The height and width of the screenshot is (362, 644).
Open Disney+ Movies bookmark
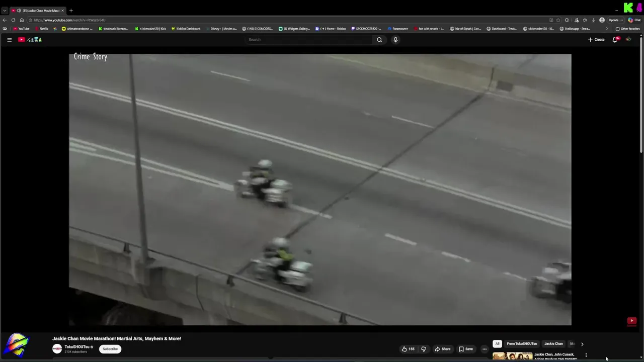[x=221, y=29]
